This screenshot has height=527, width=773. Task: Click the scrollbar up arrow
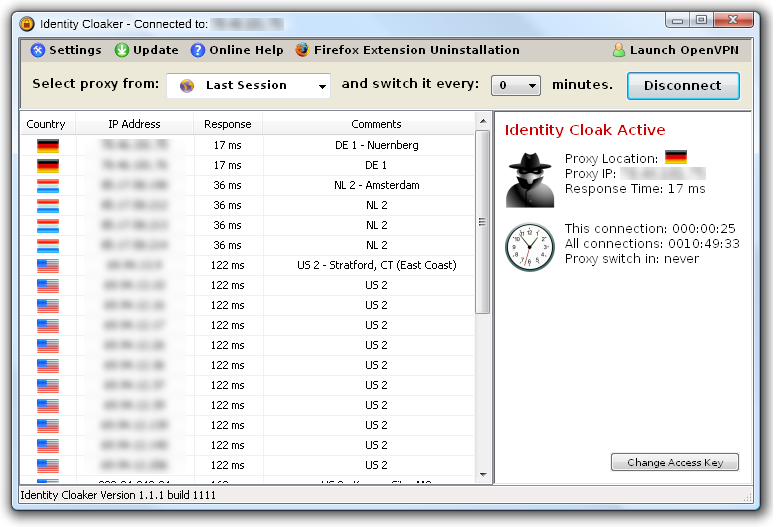[483, 121]
